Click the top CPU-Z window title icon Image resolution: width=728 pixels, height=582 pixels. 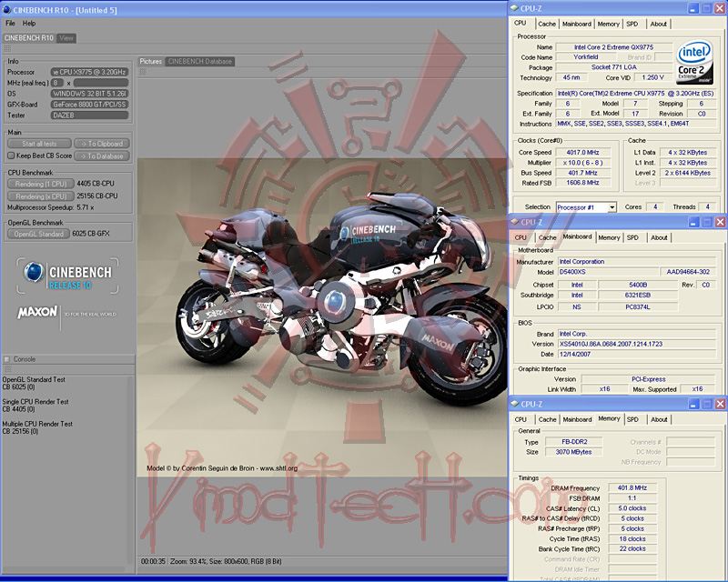click(514, 8)
